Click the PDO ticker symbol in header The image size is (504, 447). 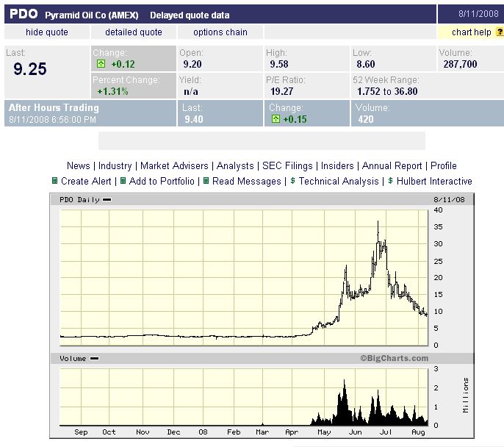click(24, 14)
